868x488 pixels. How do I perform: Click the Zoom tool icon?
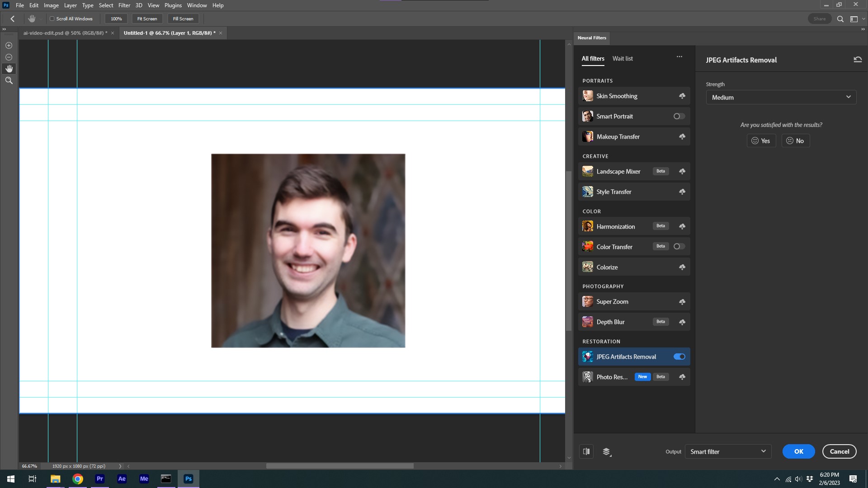click(8, 80)
